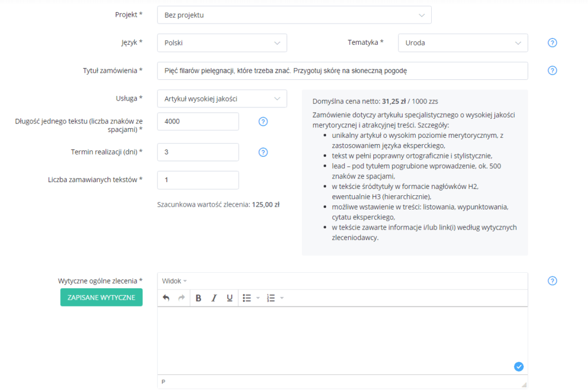The image size is (588, 391).
Task: Expand the Tematyka dropdown showing Uroda
Action: 462,43
